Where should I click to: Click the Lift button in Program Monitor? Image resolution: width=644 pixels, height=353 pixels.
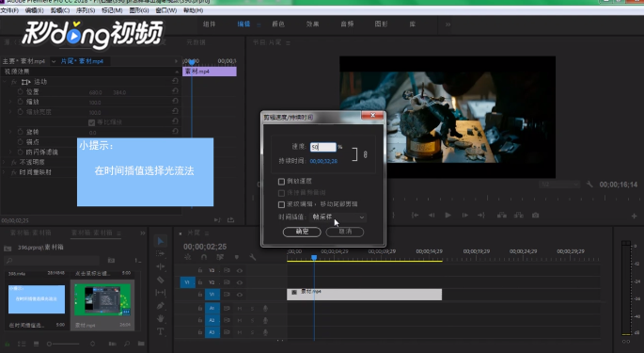502,216
